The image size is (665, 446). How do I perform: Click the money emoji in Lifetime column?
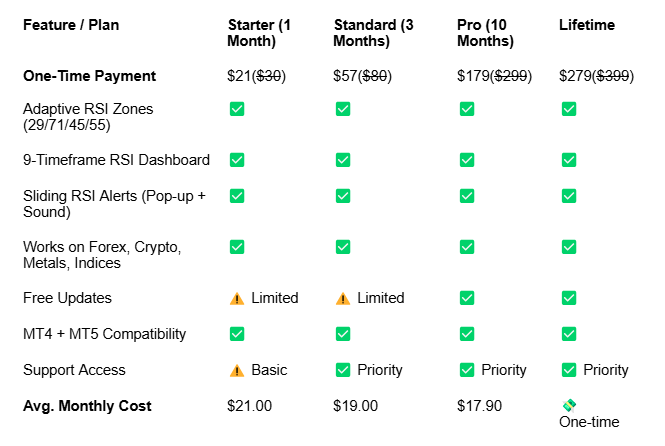pos(569,406)
